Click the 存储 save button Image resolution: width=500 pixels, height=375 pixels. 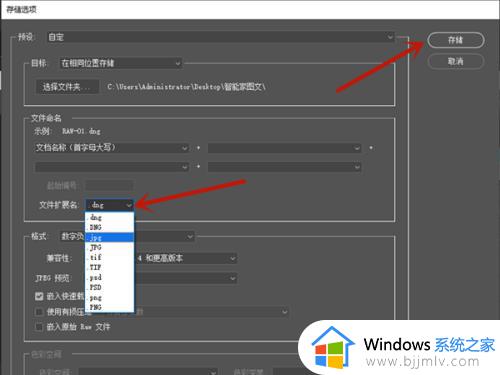pyautogui.click(x=456, y=40)
